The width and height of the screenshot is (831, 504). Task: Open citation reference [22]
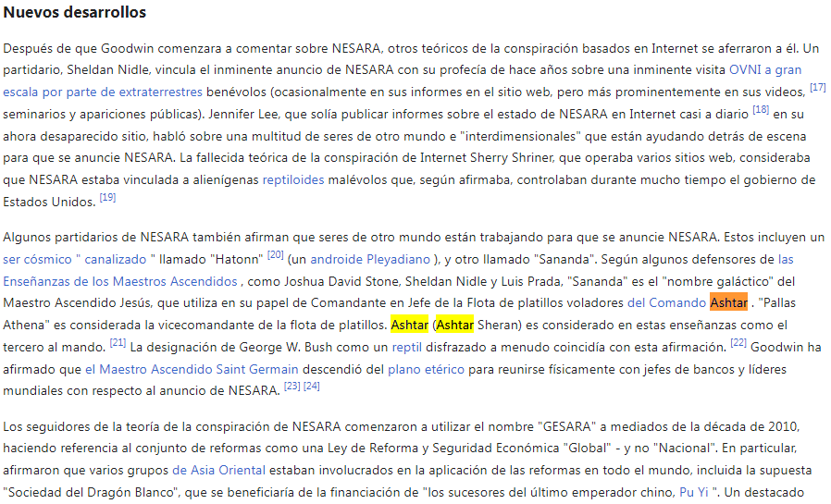point(738,342)
